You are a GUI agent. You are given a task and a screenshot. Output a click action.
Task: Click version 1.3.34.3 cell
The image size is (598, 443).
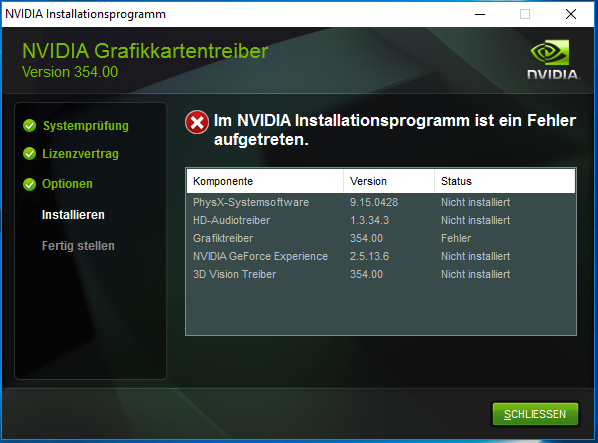click(369, 220)
